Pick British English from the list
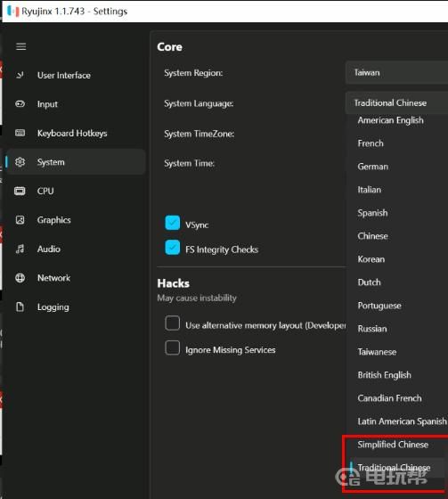 click(x=384, y=375)
